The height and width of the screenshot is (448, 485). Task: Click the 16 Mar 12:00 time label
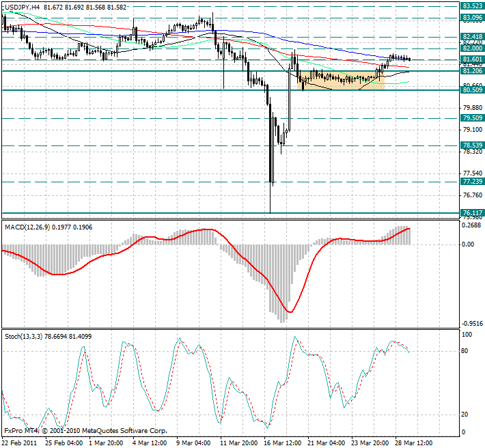click(x=283, y=443)
